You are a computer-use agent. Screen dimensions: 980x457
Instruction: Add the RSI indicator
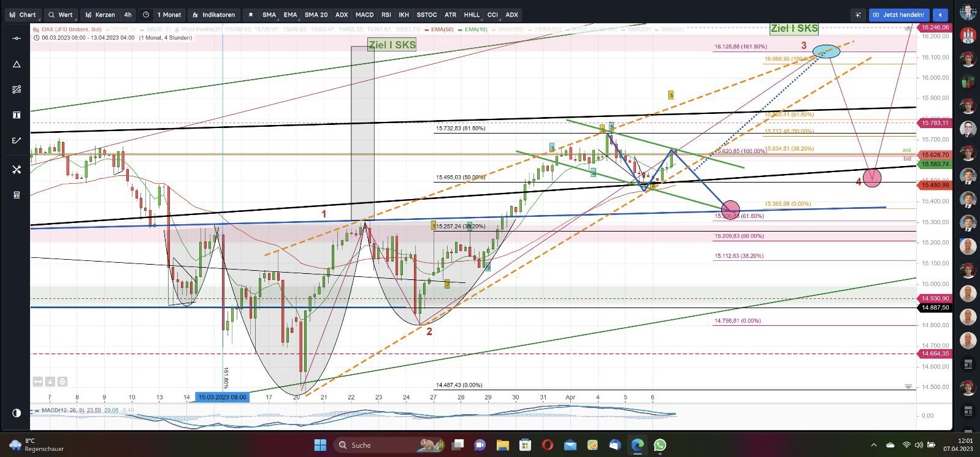click(x=386, y=15)
